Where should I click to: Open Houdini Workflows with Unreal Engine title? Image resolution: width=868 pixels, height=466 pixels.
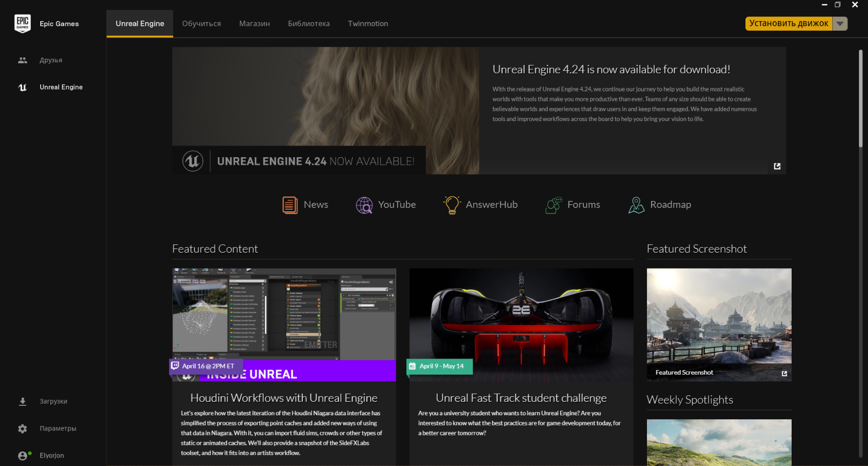[x=284, y=398]
